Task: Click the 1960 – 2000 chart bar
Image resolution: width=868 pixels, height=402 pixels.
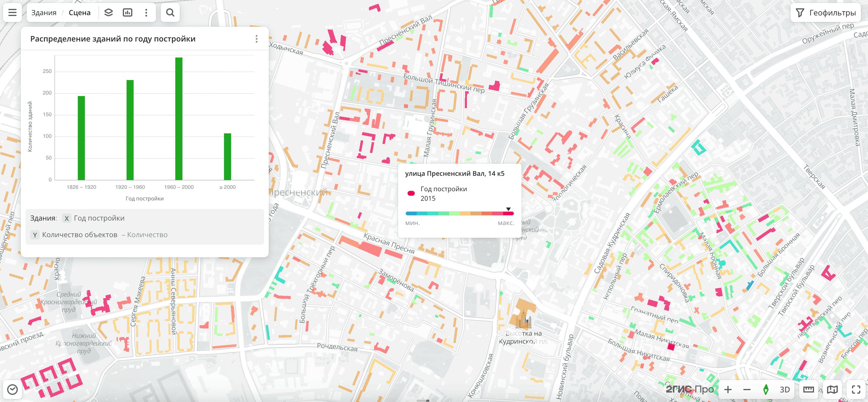Action: [179, 119]
